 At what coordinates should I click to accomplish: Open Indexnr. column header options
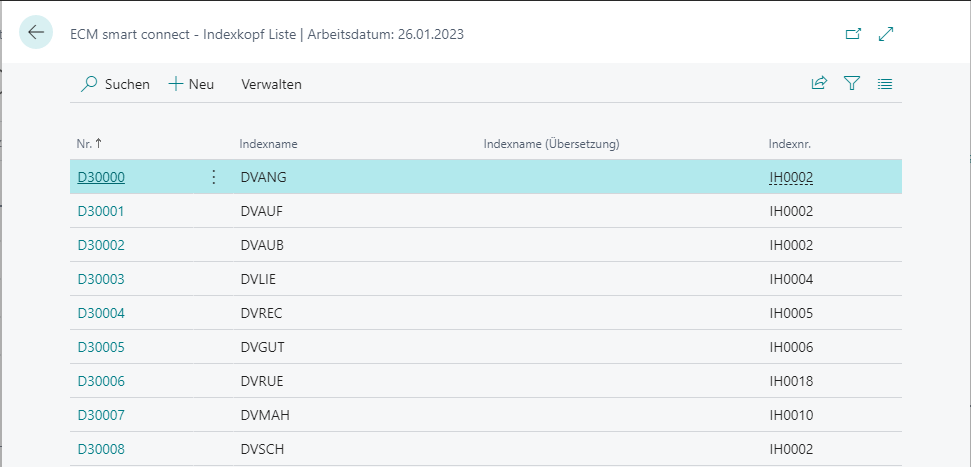point(790,144)
